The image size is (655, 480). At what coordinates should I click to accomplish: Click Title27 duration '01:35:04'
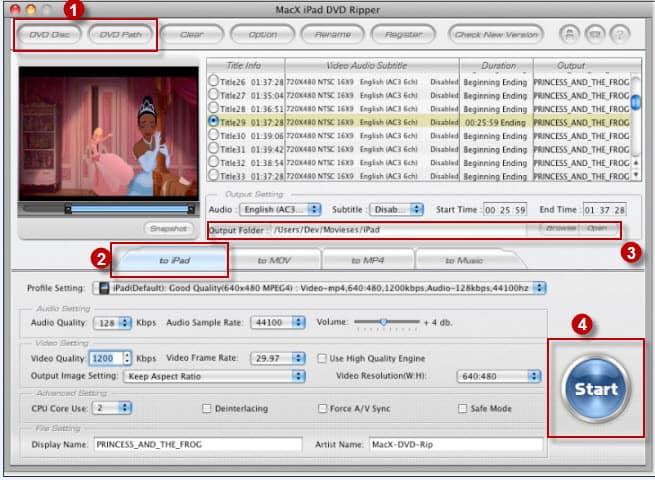pyautogui.click(x=267, y=96)
